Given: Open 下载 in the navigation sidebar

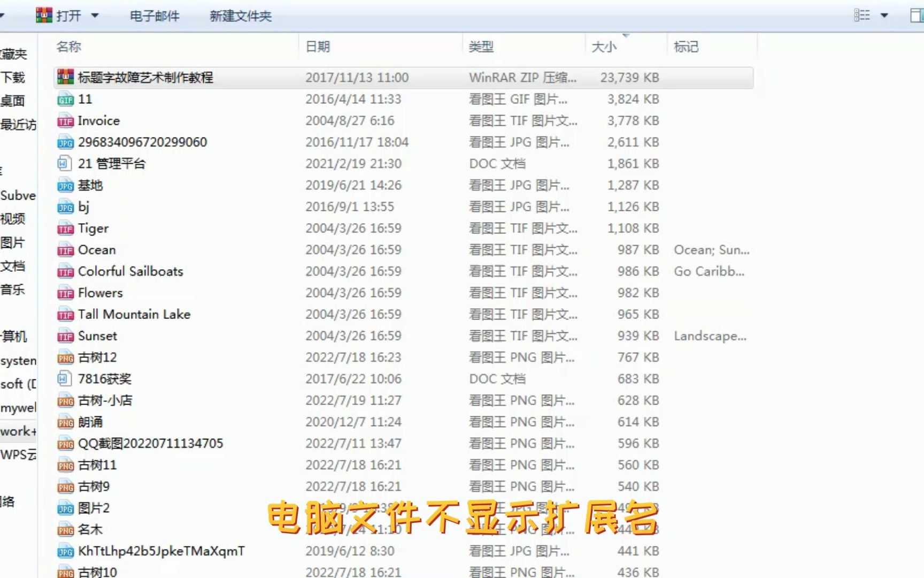Looking at the screenshot, I should 13,78.
